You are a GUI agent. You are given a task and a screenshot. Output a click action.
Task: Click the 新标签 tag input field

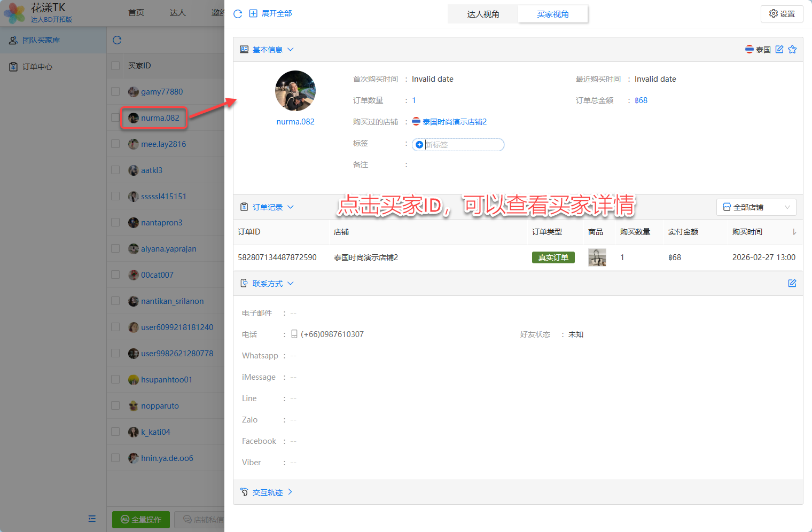pos(462,145)
